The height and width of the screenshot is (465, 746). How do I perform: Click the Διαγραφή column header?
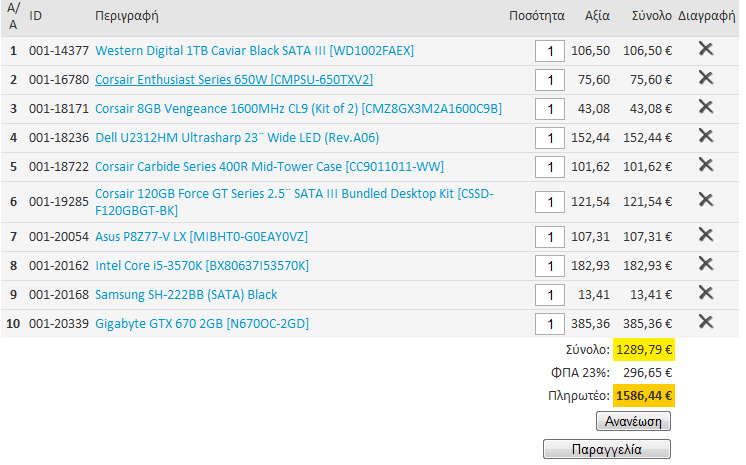click(x=707, y=16)
